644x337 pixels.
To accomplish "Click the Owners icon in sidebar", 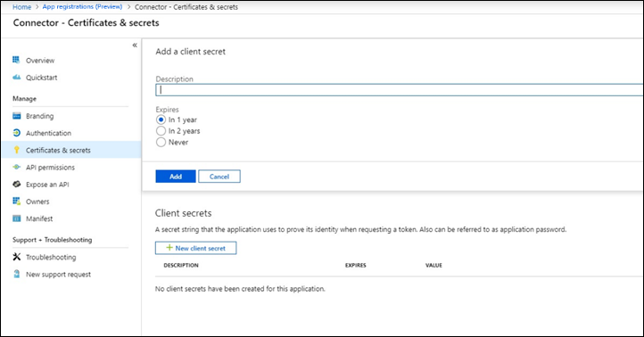I will click(x=16, y=201).
